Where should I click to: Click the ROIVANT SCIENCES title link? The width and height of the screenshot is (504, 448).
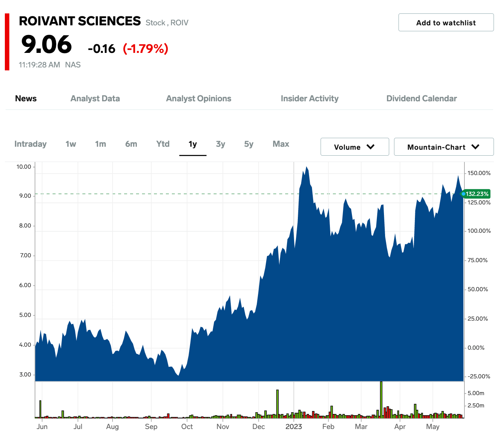tap(79, 21)
